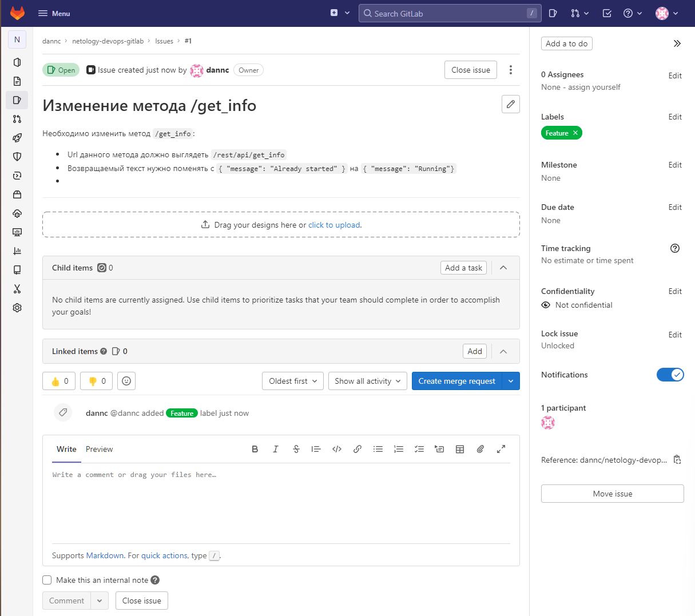Disable the Notifications toggle
Image resolution: width=695 pixels, height=616 pixels.
click(x=670, y=375)
